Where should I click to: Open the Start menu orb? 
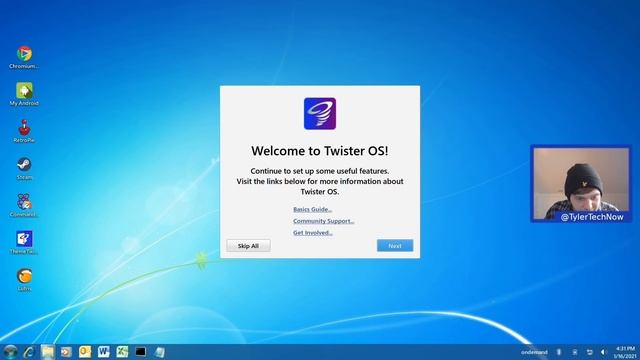click(x=10, y=351)
